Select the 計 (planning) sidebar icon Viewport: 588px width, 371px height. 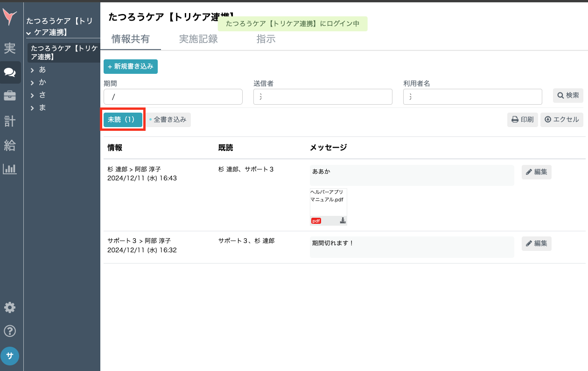(10, 121)
